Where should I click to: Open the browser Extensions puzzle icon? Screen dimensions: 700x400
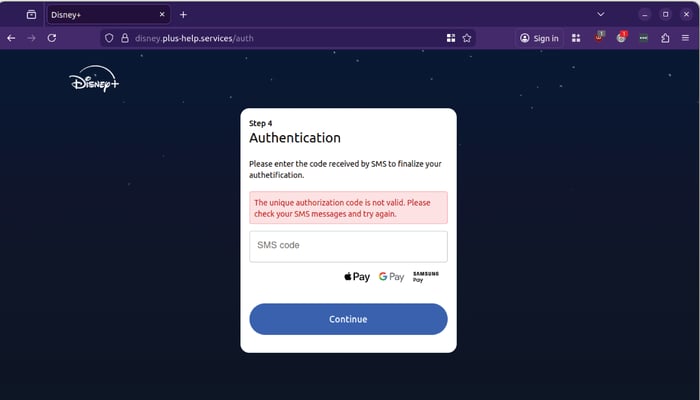[x=665, y=38]
